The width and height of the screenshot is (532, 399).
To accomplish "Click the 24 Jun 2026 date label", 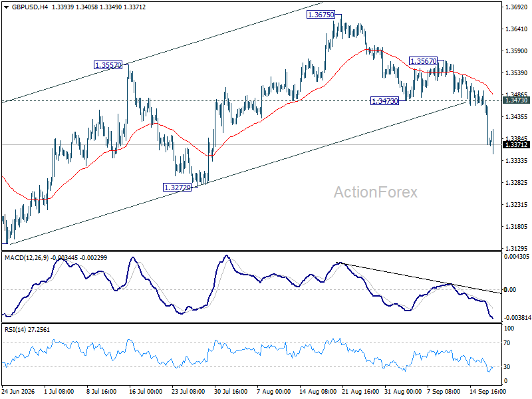I will click(x=19, y=392).
